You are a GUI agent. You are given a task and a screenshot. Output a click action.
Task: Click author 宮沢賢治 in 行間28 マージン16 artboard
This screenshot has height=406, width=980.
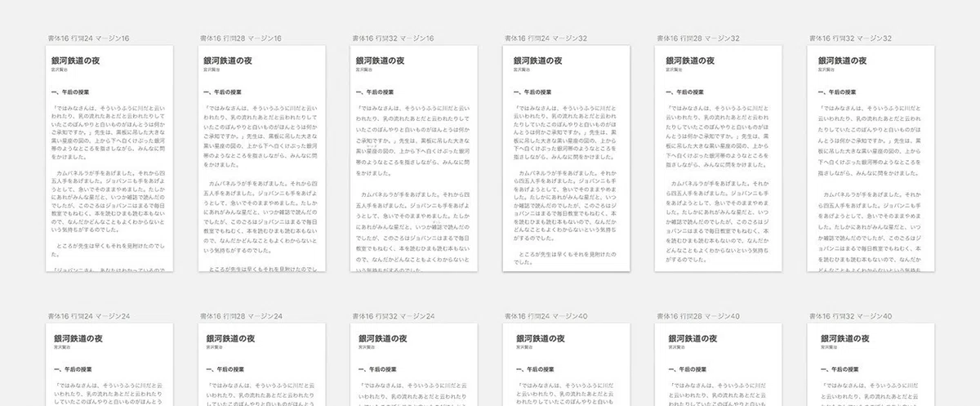[x=212, y=71]
